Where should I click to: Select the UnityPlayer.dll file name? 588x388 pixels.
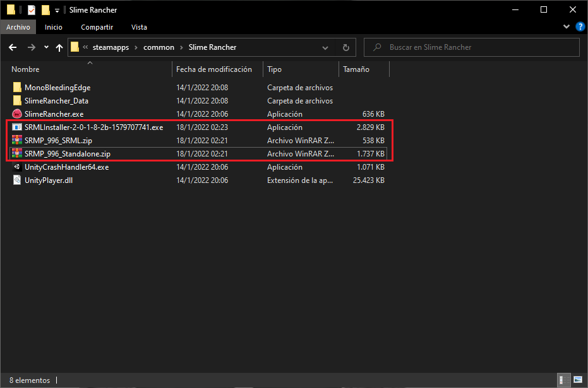pos(49,180)
